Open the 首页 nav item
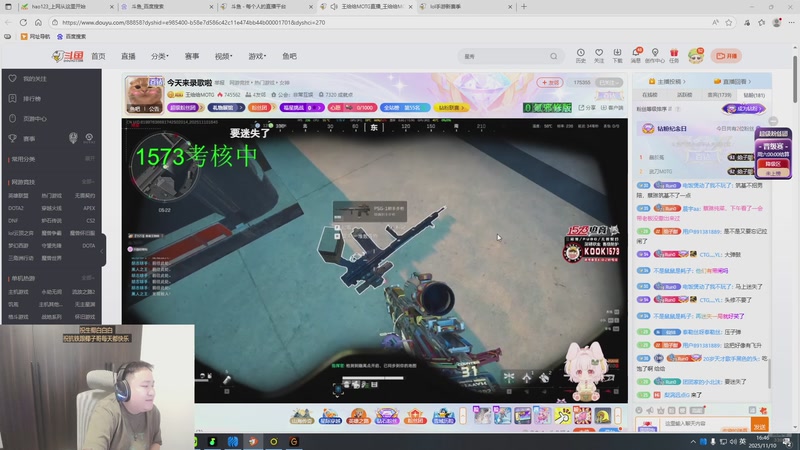This screenshot has width=800, height=450. (98, 56)
